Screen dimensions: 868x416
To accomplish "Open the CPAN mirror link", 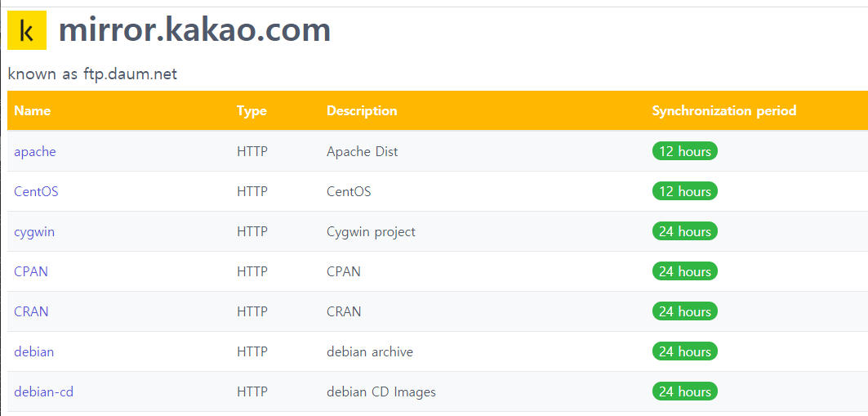I will point(31,271).
